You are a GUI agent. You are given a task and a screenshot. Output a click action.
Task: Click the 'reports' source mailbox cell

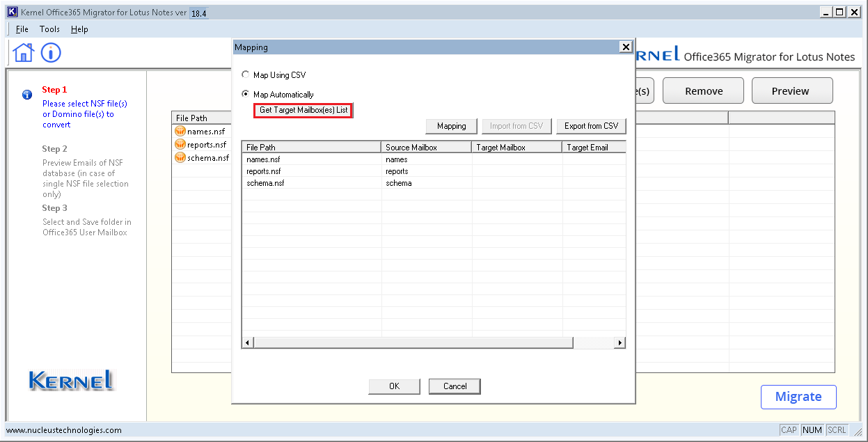pos(427,171)
